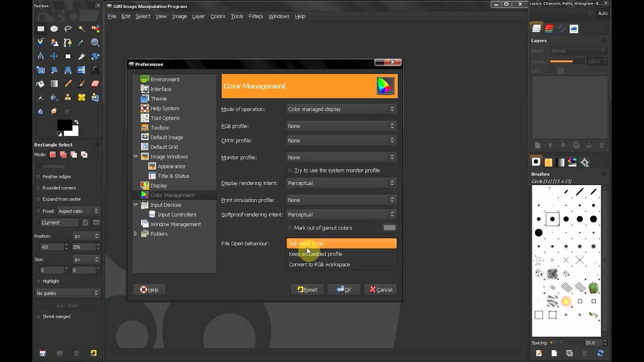Expand the Folders tree node
Viewport: 644px width, 362px height.
(135, 234)
